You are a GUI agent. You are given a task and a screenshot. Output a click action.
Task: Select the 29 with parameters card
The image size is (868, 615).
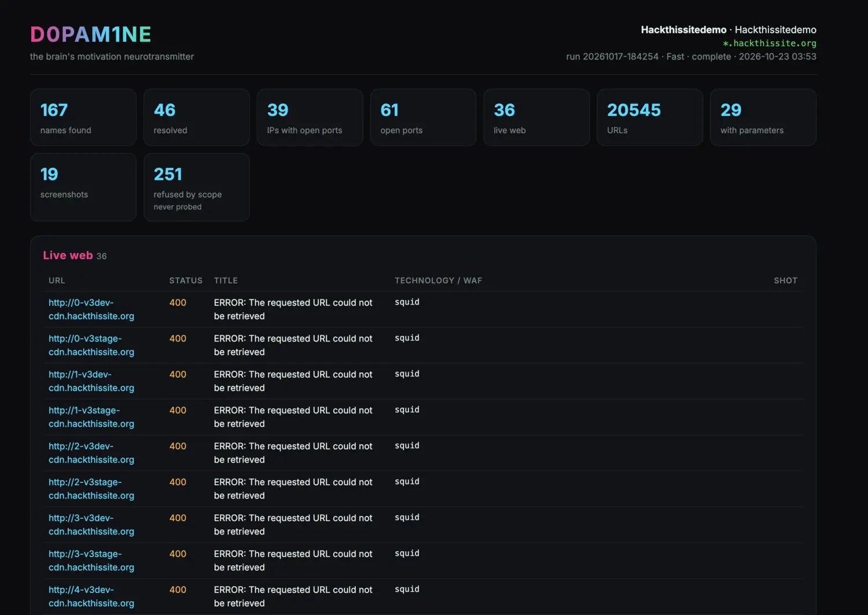[x=763, y=118]
